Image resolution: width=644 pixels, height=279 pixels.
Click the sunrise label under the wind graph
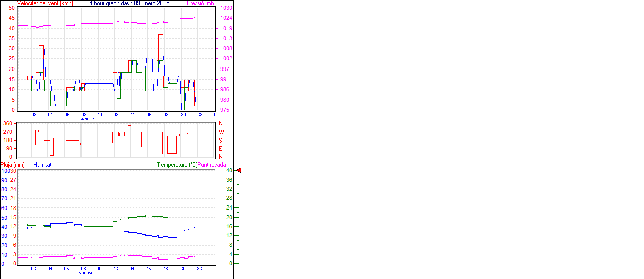point(86,119)
